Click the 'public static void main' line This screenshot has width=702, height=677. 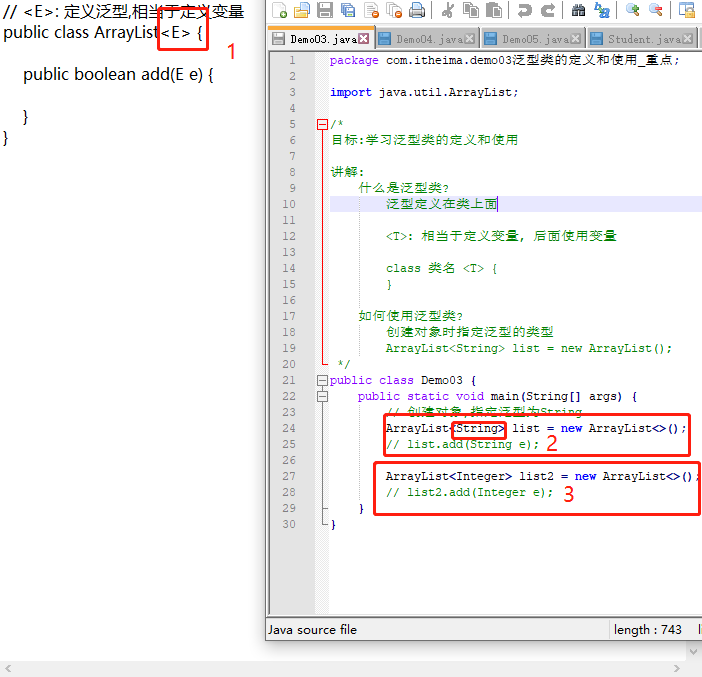pos(497,397)
